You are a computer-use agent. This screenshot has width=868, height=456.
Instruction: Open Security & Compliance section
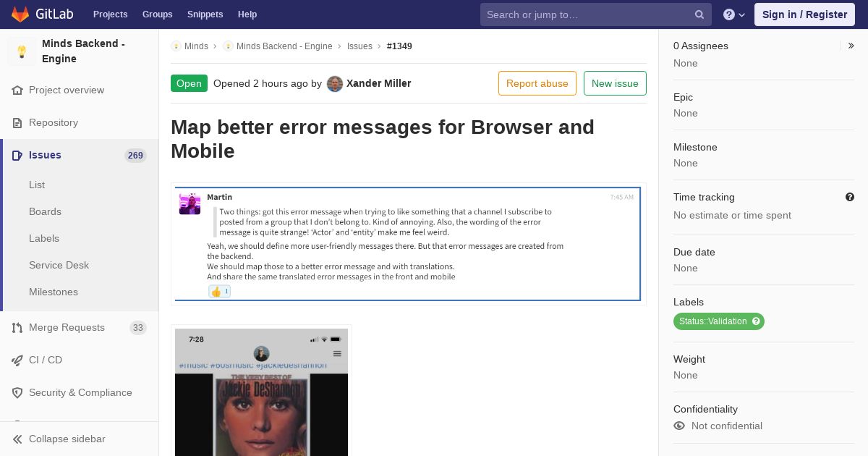pos(80,393)
